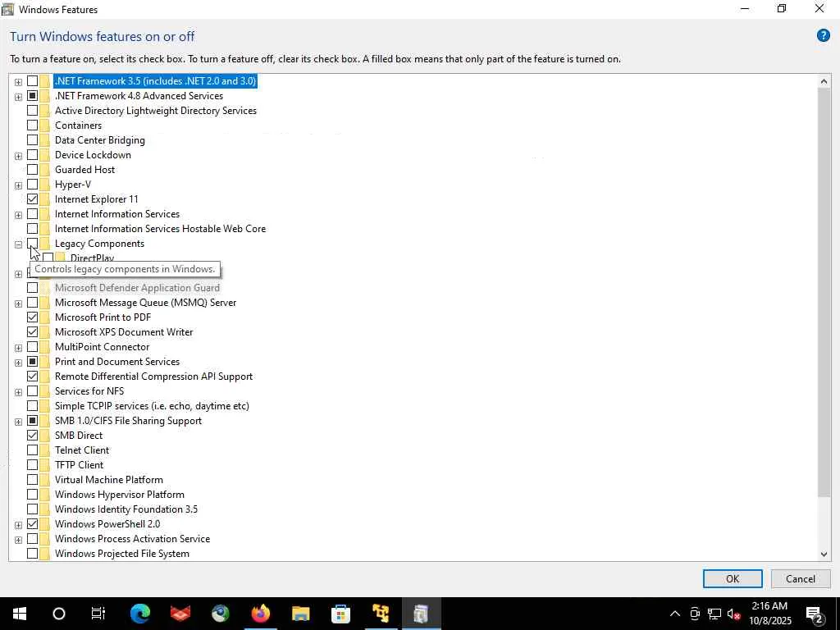Image resolution: width=840 pixels, height=630 pixels.
Task: Open the muted volume tray icon
Action: 733,614
